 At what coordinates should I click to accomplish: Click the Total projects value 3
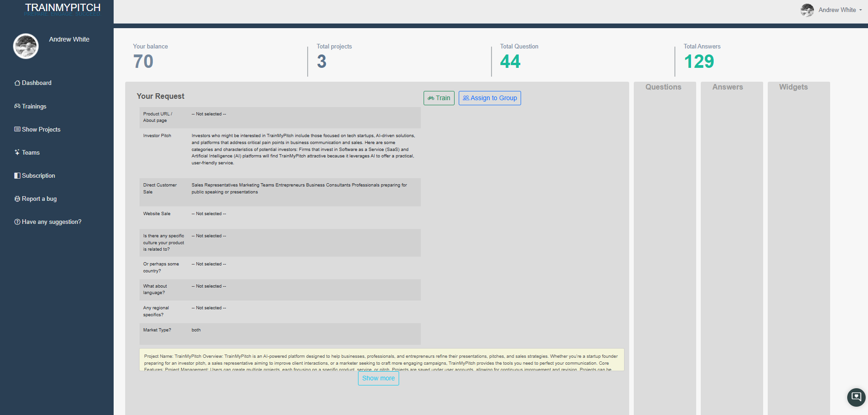pyautogui.click(x=322, y=61)
